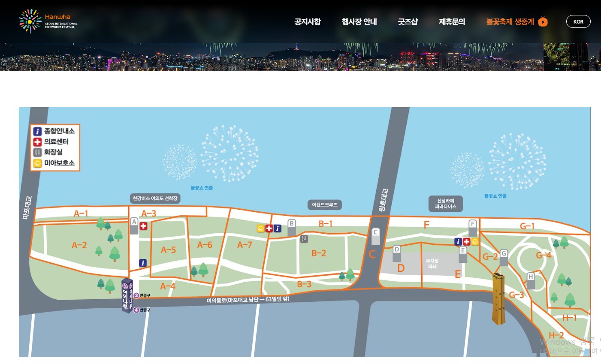The image size is (601, 364).
Task: Select zone G-2 label
Action: 490,256
